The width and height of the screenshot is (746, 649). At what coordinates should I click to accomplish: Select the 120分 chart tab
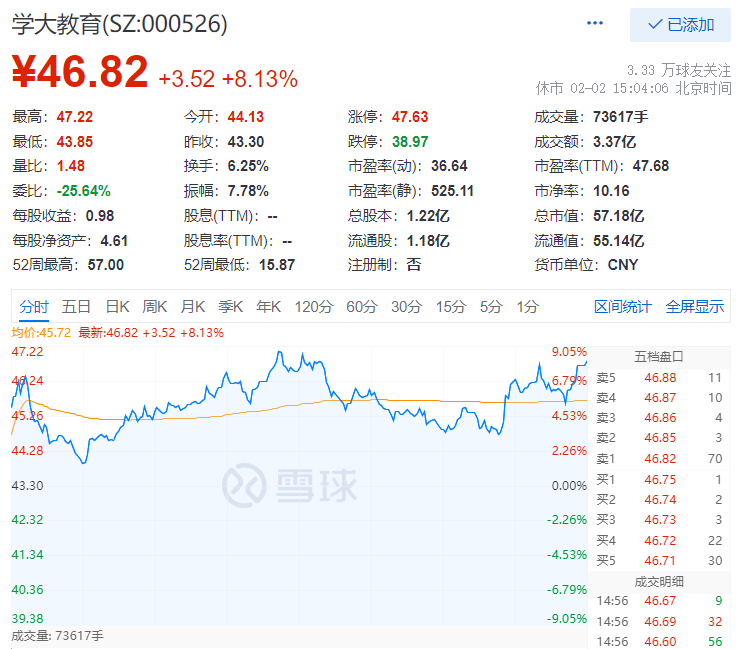click(x=314, y=307)
